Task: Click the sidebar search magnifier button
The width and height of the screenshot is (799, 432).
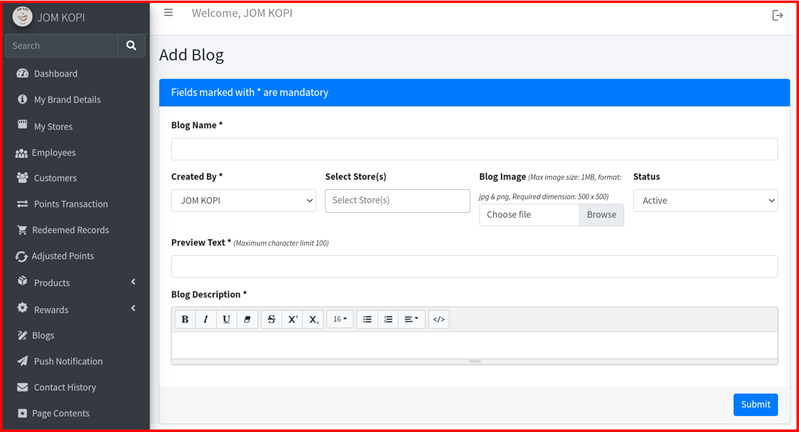Action: (131, 46)
